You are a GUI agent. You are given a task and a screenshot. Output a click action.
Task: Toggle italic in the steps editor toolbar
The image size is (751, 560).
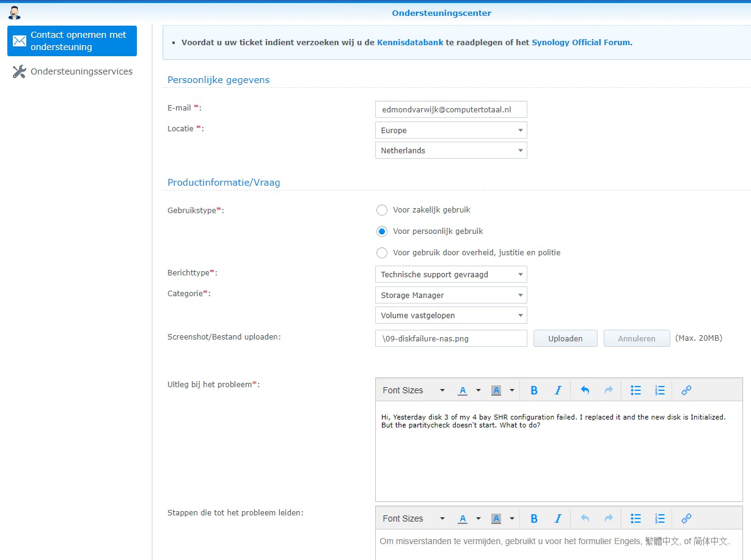558,518
